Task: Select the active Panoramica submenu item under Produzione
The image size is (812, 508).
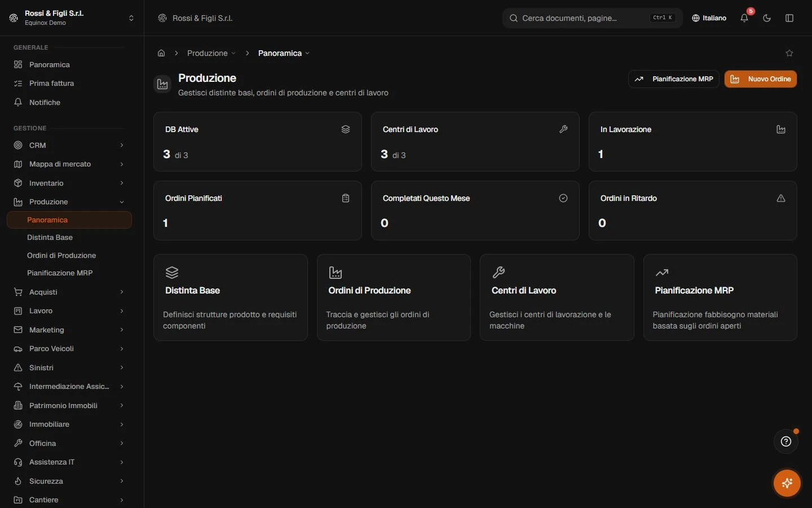Action: pyautogui.click(x=69, y=220)
